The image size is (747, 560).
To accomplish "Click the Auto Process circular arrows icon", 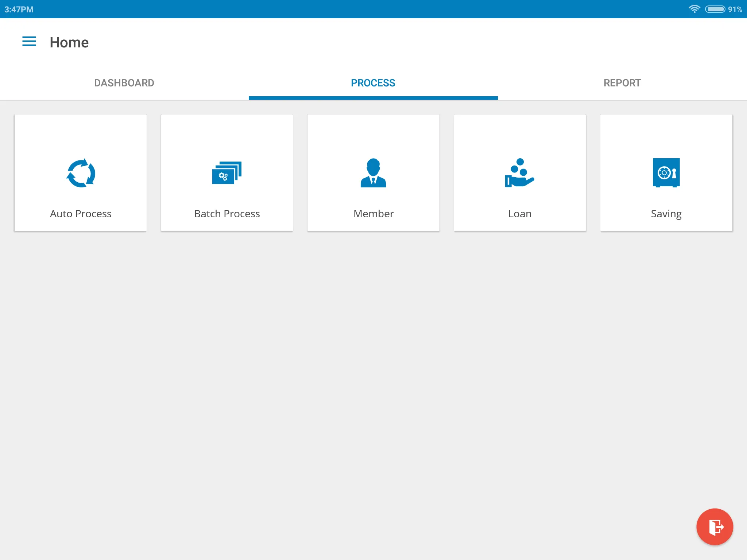I will pyautogui.click(x=81, y=173).
